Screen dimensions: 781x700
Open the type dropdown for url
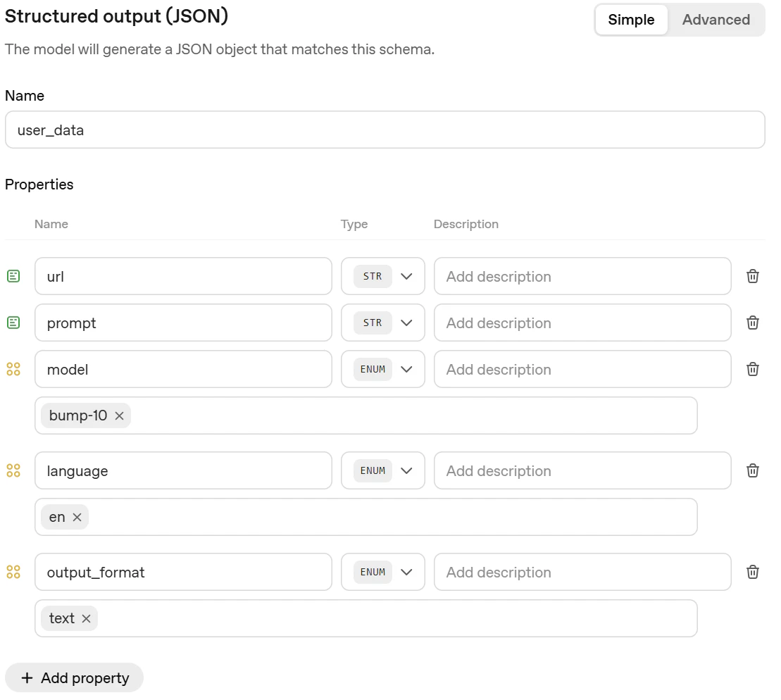click(x=382, y=276)
